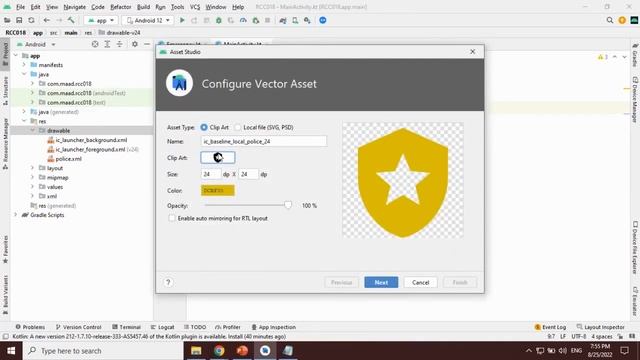640x360 pixels.
Task: Expand the values folder
Action: [x=32, y=187]
